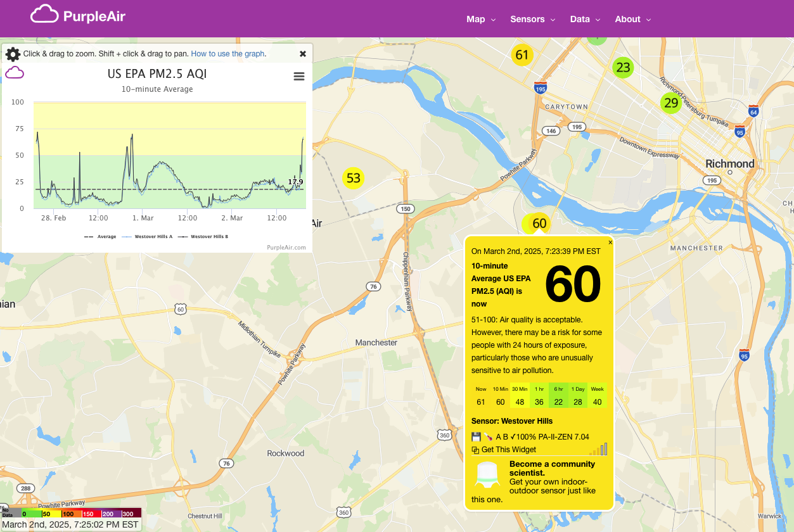This screenshot has width=794, height=532.
Task: Click the Richmond city label on map
Action: pos(730,163)
